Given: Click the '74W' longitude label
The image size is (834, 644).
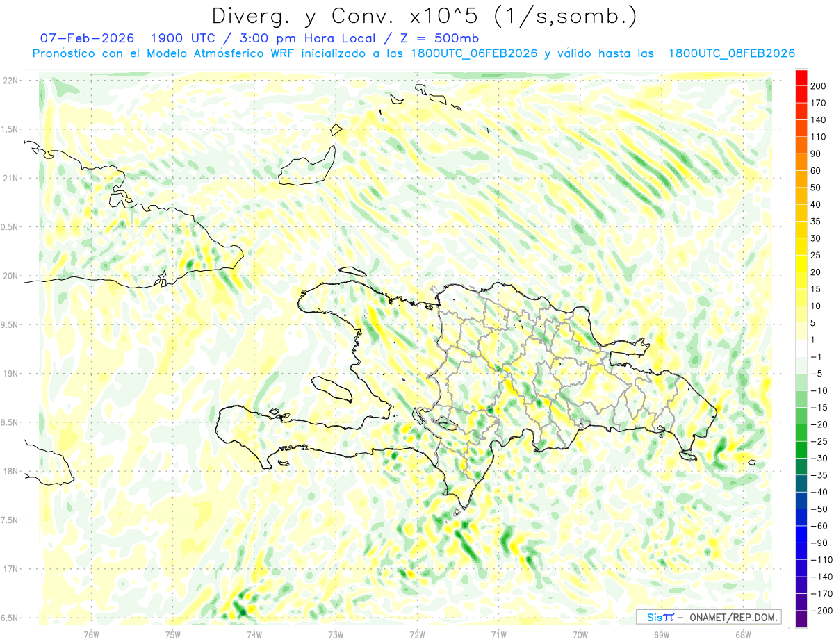Looking at the screenshot, I should (x=254, y=634).
